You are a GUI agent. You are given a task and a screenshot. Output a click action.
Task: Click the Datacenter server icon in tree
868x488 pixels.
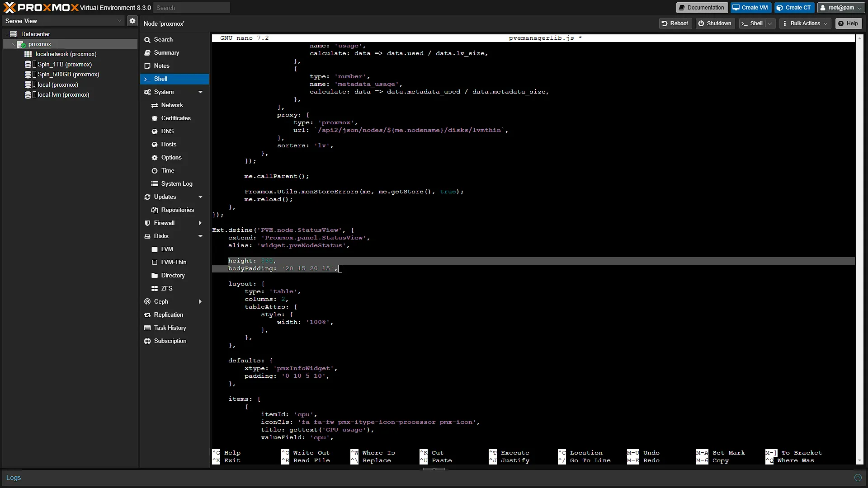point(14,34)
